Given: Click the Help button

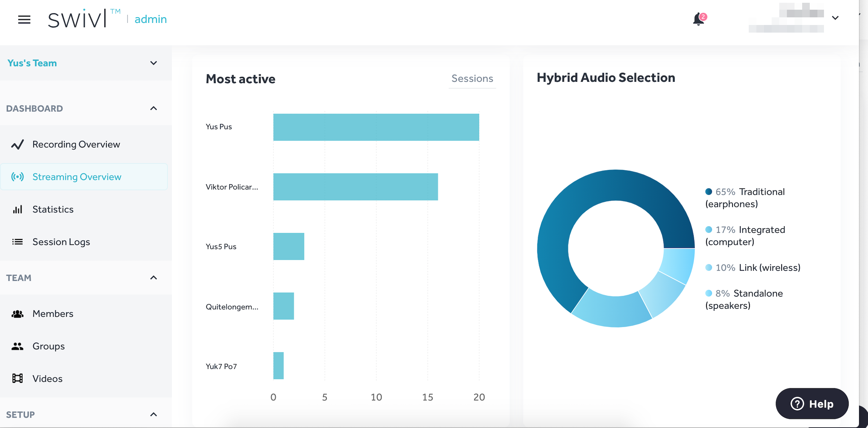Looking at the screenshot, I should tap(812, 404).
